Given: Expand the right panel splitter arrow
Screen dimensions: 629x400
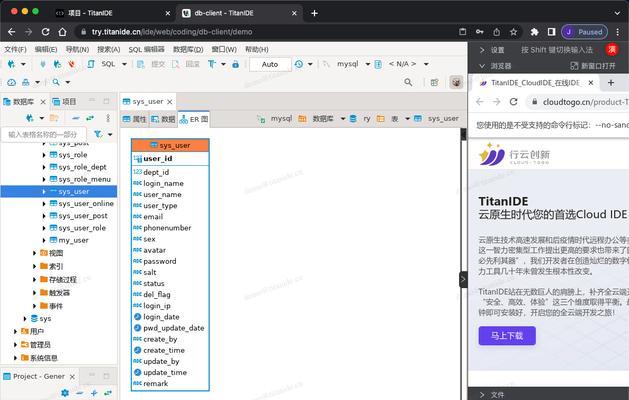Looking at the screenshot, I should 463,280.
